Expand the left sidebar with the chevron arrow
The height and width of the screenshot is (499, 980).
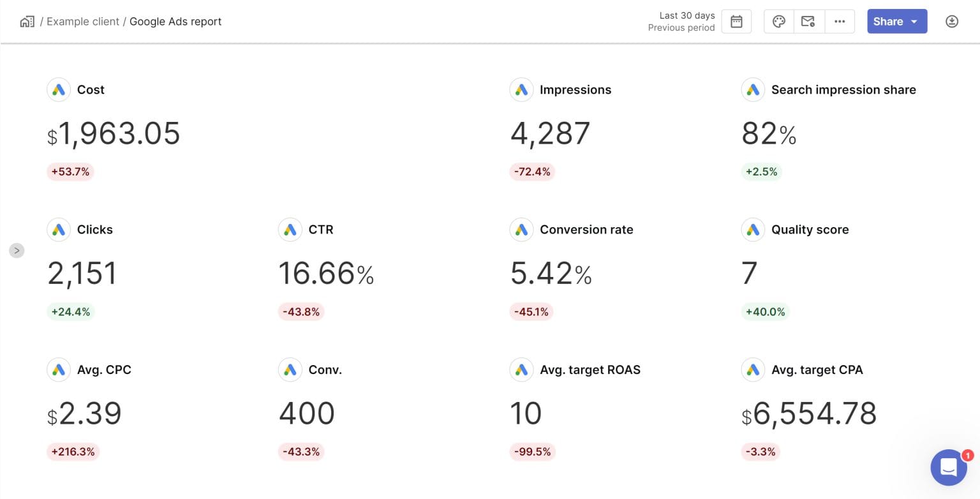[x=17, y=250]
